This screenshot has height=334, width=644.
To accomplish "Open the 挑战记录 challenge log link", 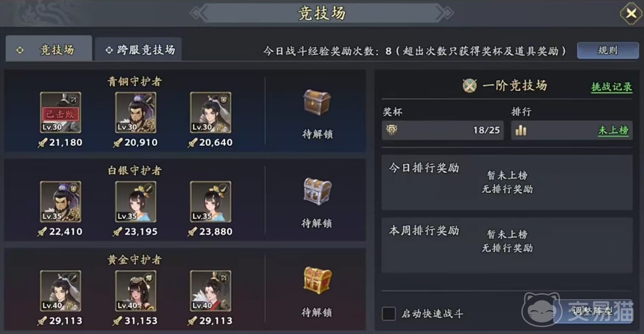I will click(612, 87).
